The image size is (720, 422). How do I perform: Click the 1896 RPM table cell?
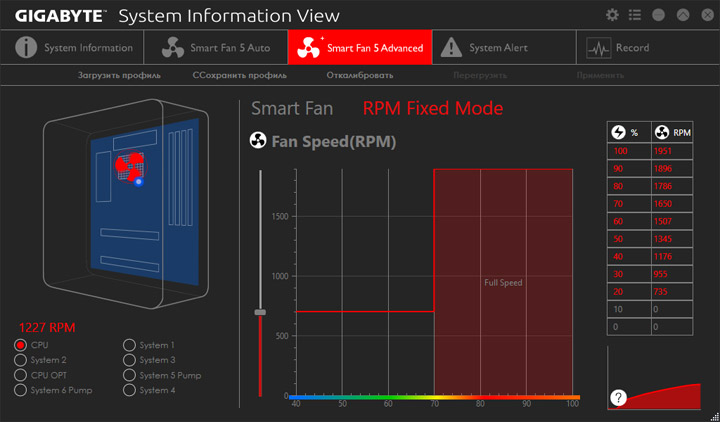click(x=672, y=169)
